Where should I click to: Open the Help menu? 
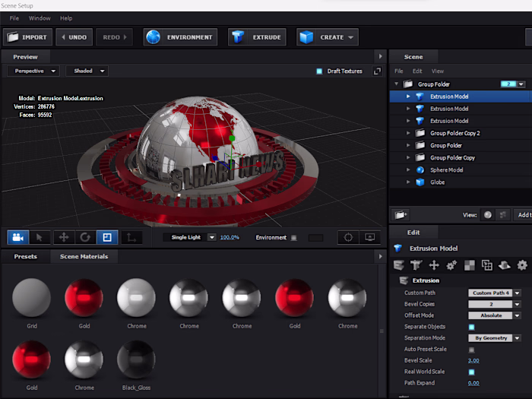tap(66, 18)
